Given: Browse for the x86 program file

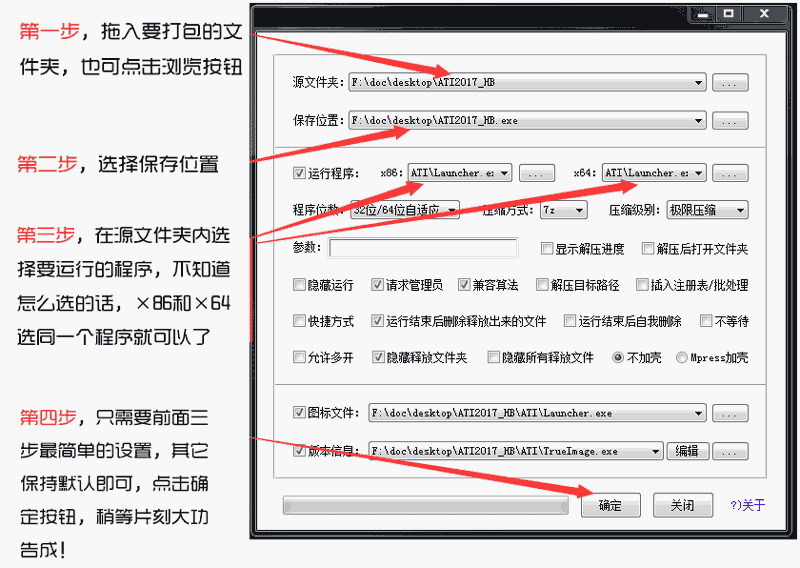Looking at the screenshot, I should click(x=536, y=173).
